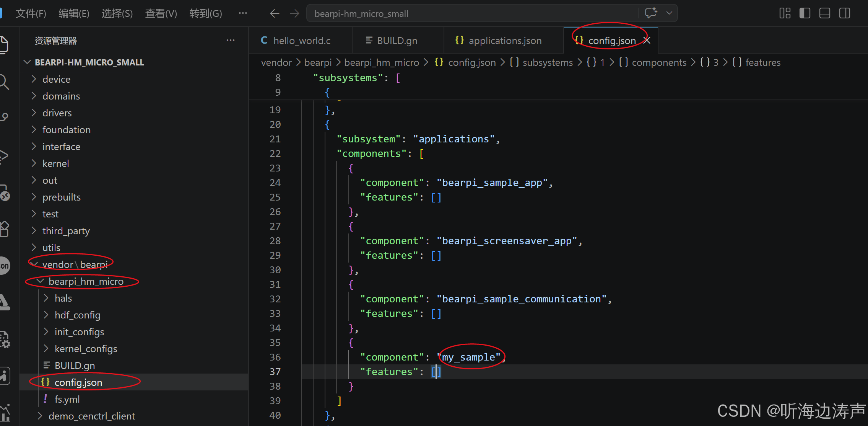Click the navigate forward arrow
Screen dimensions: 868x426
(294, 14)
